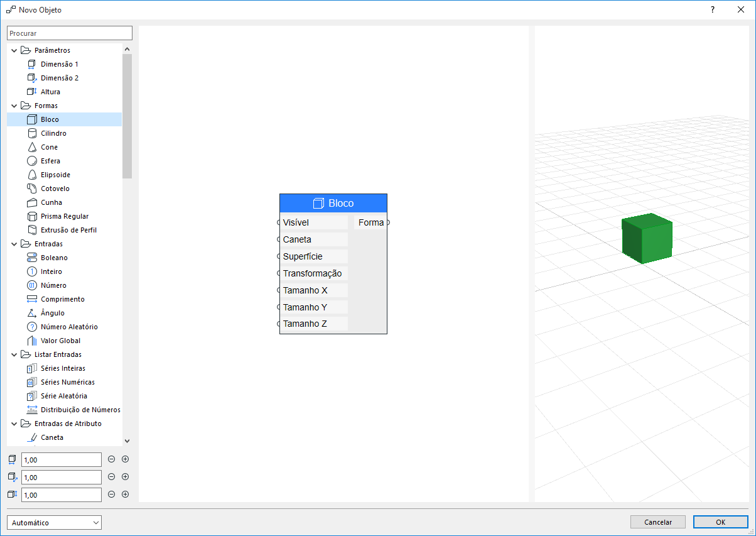Click the tree scrollbar up arrow
This screenshot has width=756, height=536.
tap(127, 48)
